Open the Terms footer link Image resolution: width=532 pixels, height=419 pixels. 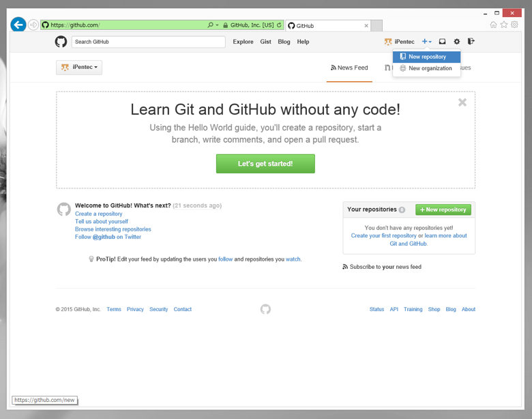click(x=114, y=309)
